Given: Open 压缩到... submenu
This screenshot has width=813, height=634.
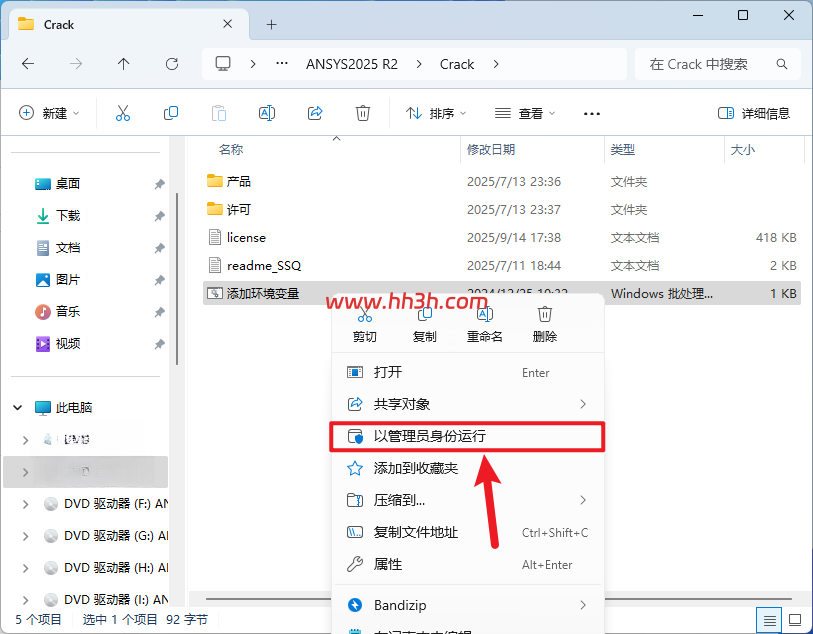Looking at the screenshot, I should pyautogui.click(x=467, y=500).
